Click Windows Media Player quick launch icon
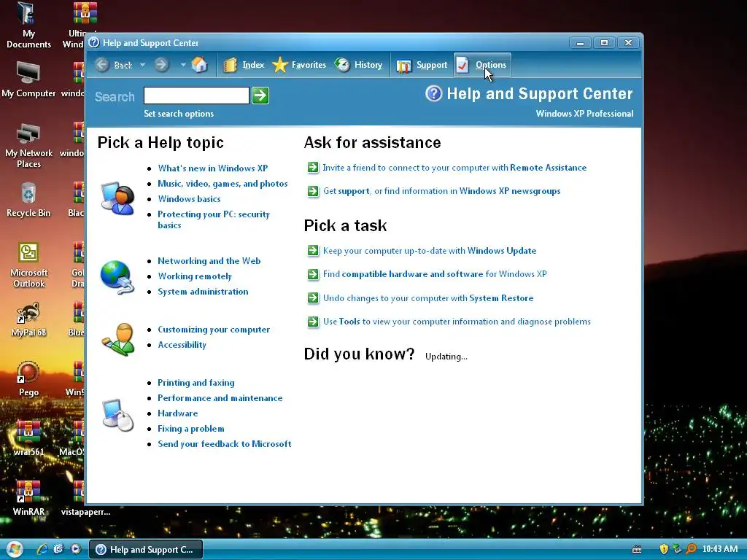This screenshot has height=560, width=747. pos(76,549)
